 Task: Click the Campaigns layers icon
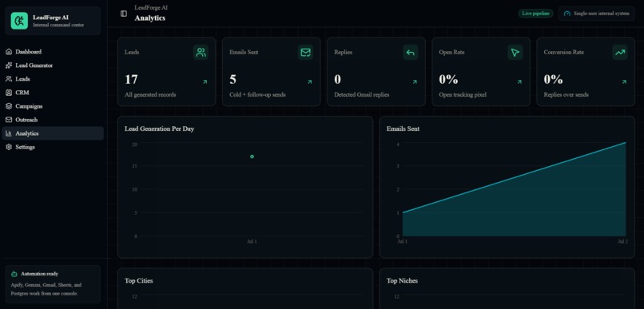pos(9,106)
